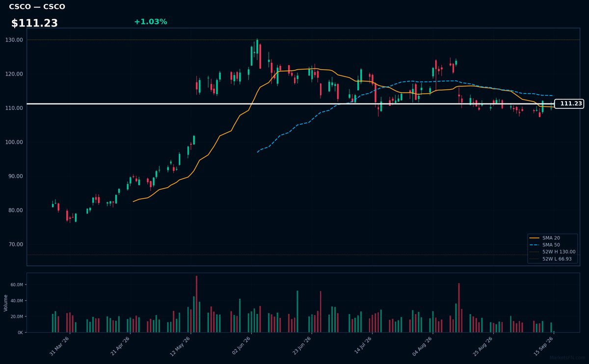Click the 15 Sep '26 date label
589x364 pixels.
click(544, 345)
